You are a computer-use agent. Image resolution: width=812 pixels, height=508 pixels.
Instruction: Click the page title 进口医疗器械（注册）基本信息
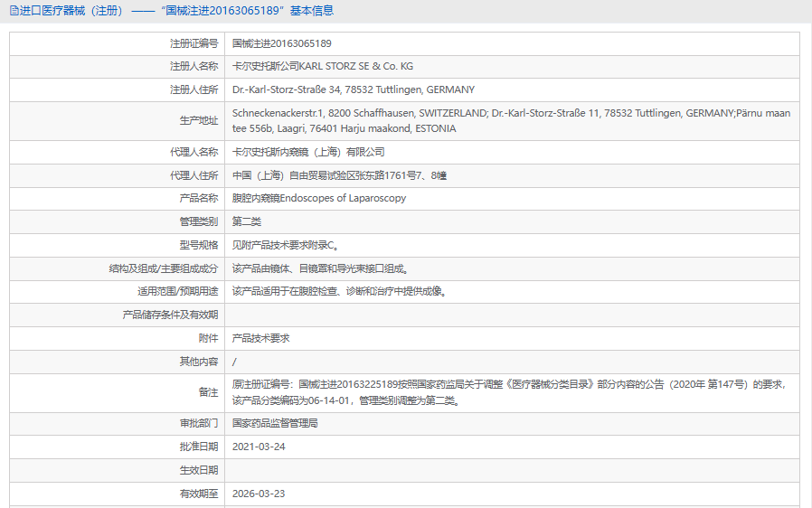[176, 11]
